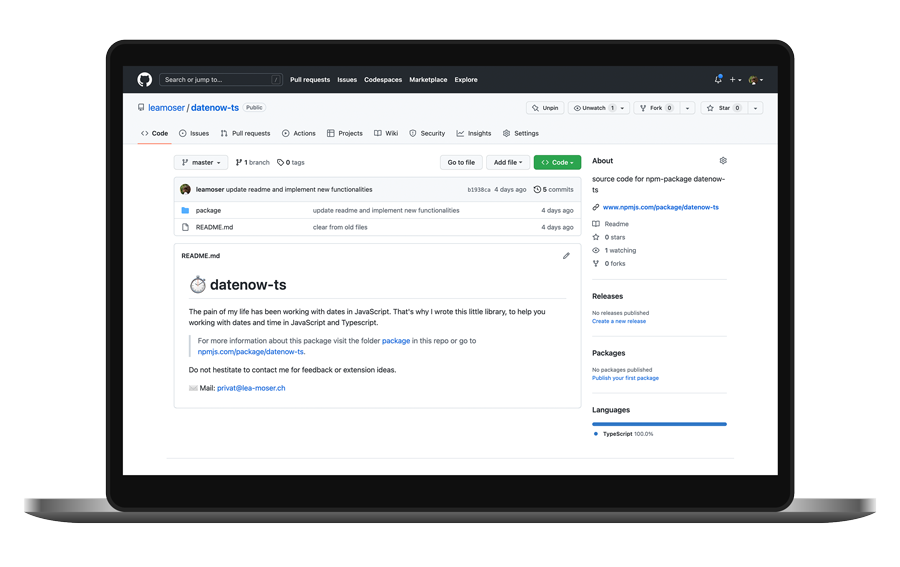Click the TypeScript language bar

click(x=659, y=424)
